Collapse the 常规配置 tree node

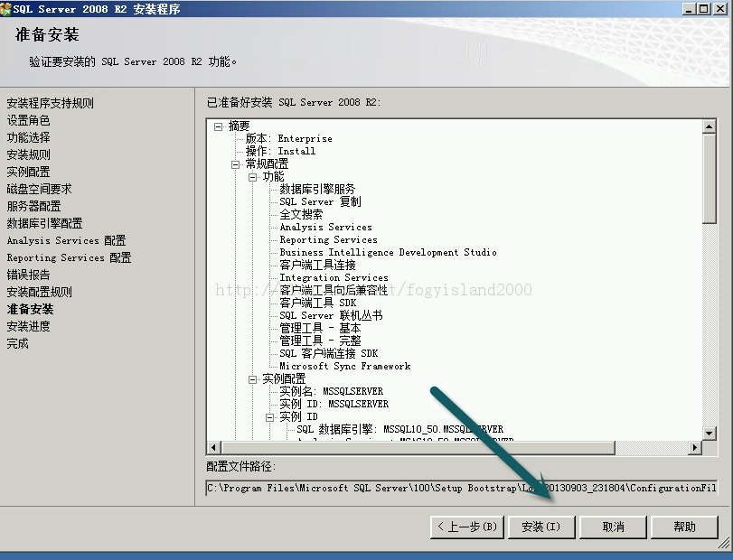[235, 164]
